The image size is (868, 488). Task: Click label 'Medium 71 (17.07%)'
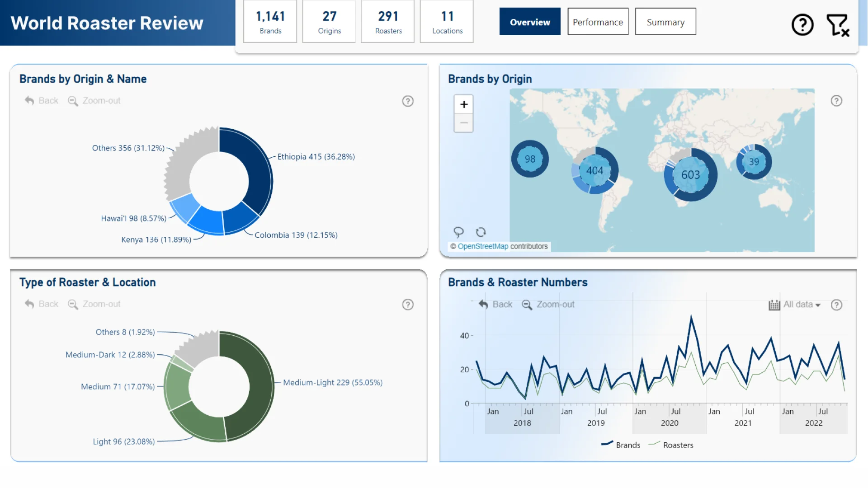coord(118,387)
